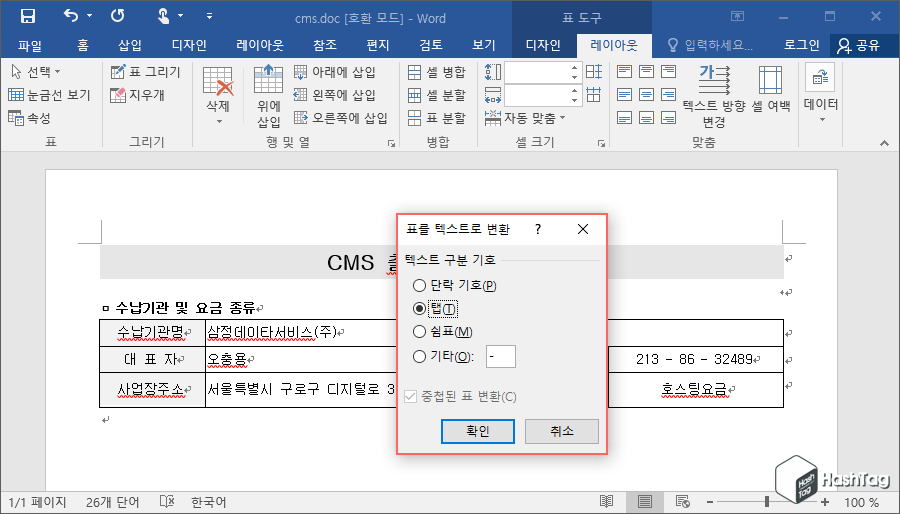
Task: Open the 데이터 dropdown
Action: (x=821, y=94)
